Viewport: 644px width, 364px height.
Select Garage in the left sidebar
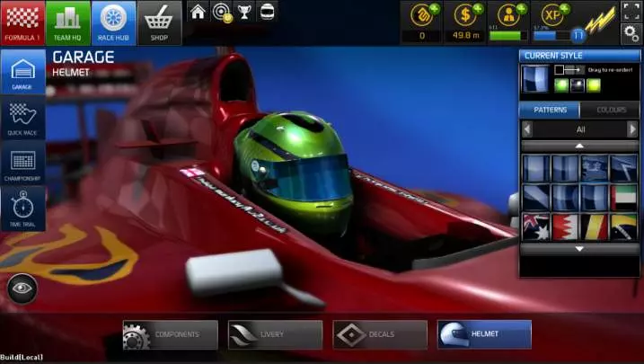22,72
